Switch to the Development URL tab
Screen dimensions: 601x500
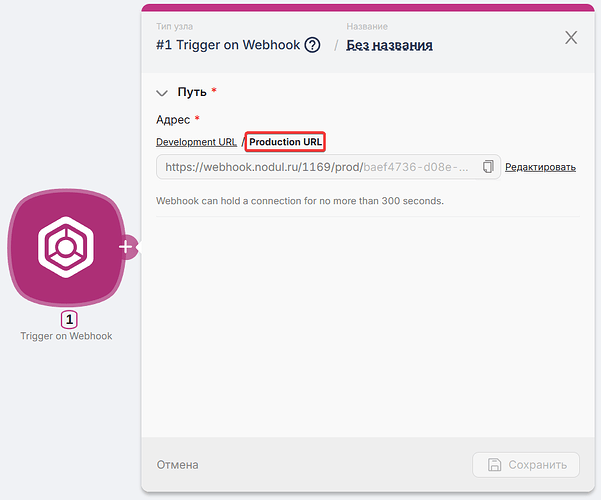coord(196,142)
